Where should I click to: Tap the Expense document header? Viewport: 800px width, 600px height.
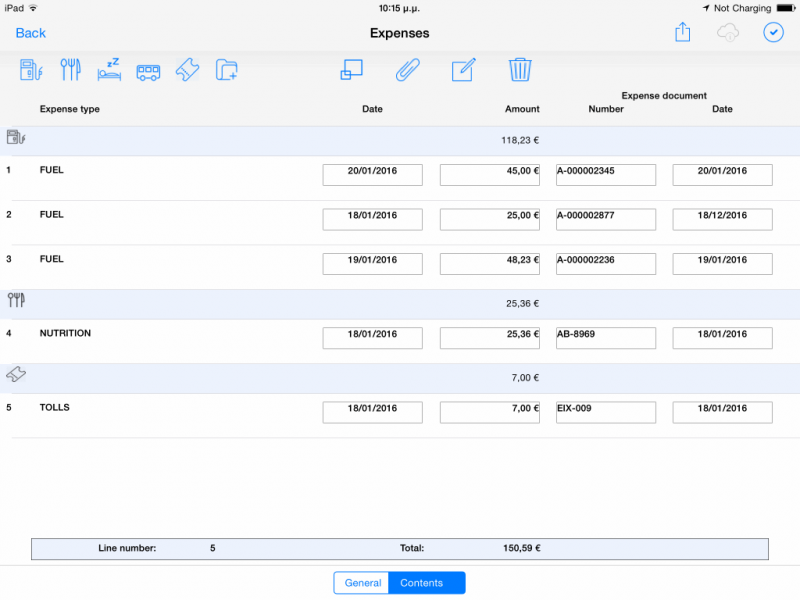[x=664, y=95]
